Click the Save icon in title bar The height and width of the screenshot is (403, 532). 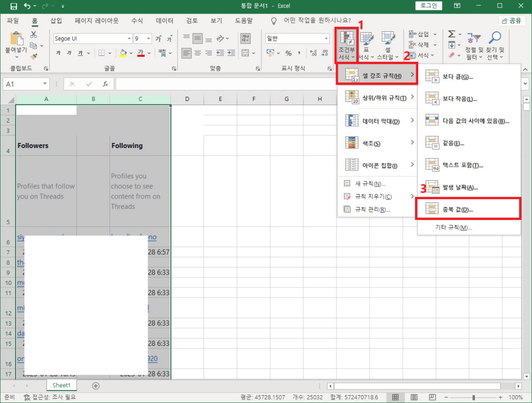pyautogui.click(x=14, y=6)
